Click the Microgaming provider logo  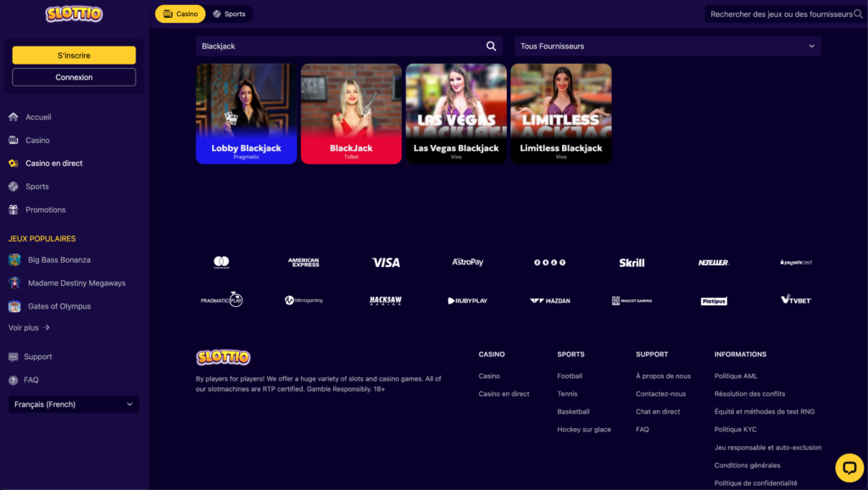click(x=303, y=300)
